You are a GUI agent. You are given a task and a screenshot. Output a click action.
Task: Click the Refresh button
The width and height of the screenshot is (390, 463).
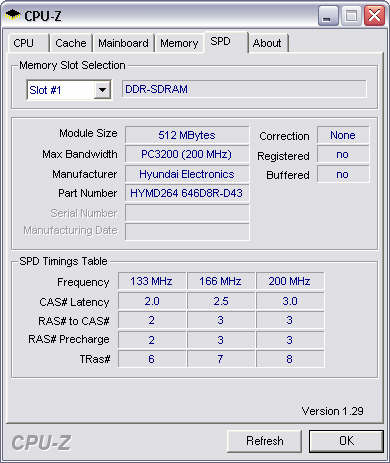264,441
